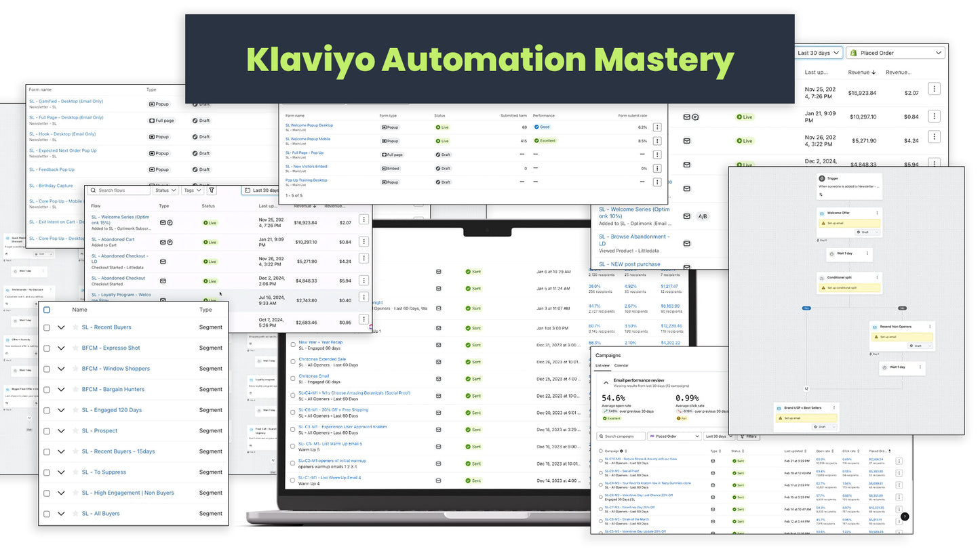Click the Trigger node icon in the flow builder
980x551 pixels.
coord(821,178)
